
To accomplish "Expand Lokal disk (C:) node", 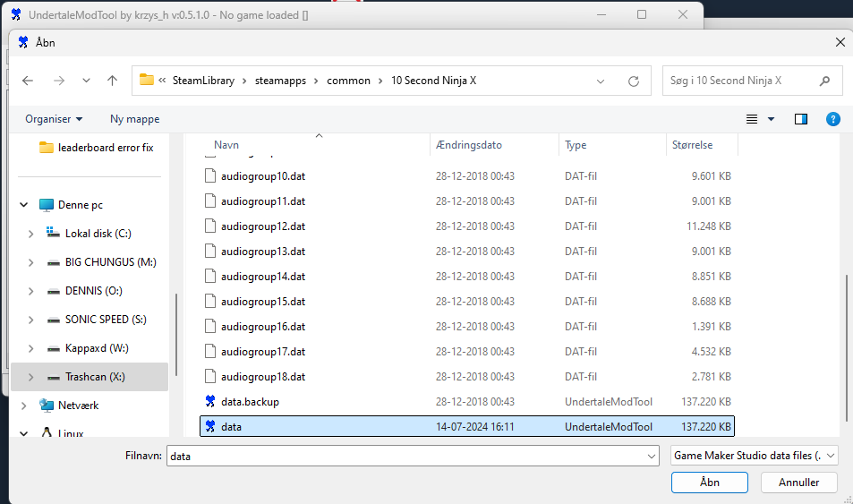I will (x=31, y=234).
